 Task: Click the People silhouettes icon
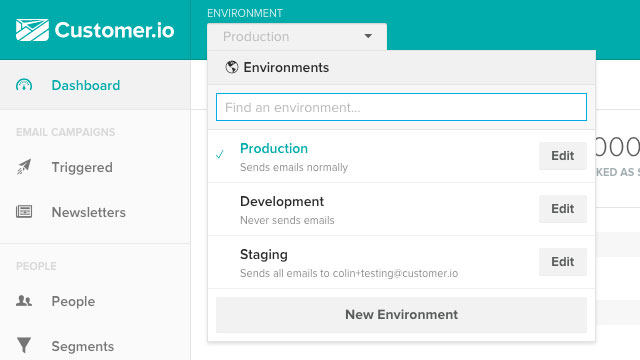[x=24, y=301]
